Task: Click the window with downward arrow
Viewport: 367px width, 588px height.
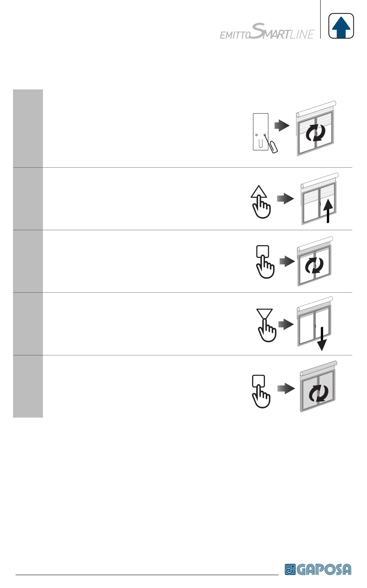Action: click(315, 324)
